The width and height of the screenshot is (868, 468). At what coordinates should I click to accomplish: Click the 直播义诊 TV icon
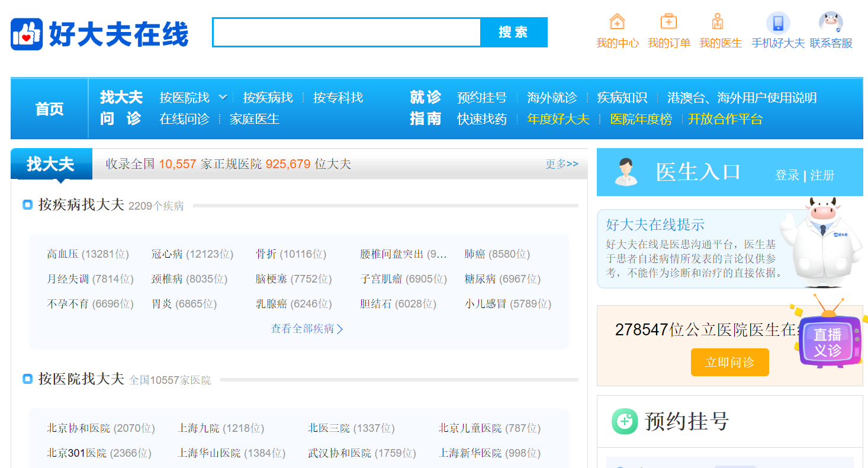coord(827,336)
